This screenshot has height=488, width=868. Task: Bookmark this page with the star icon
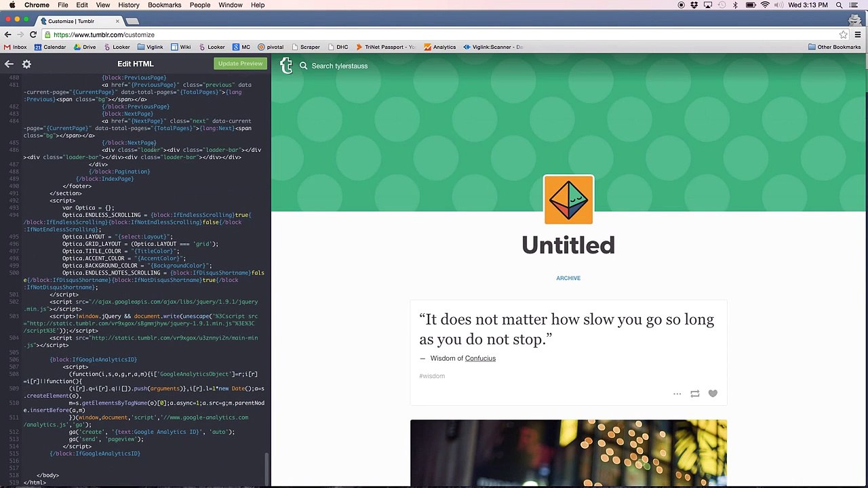click(843, 35)
